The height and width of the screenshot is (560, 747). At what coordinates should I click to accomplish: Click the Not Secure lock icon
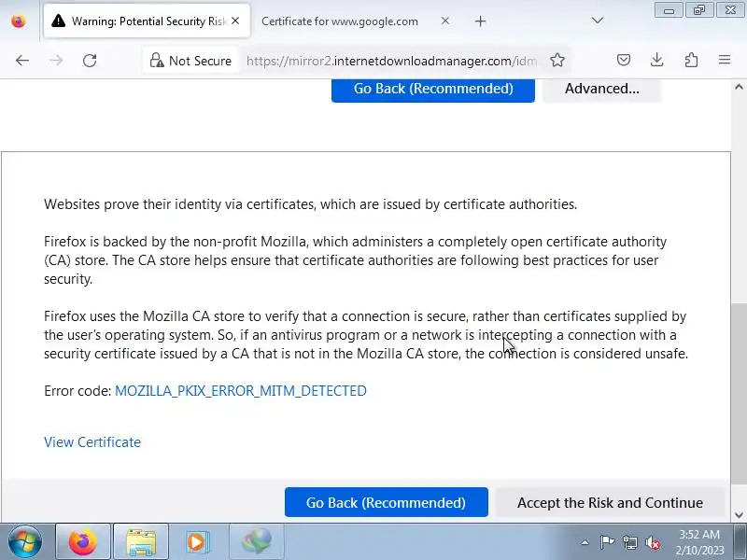pos(157,61)
